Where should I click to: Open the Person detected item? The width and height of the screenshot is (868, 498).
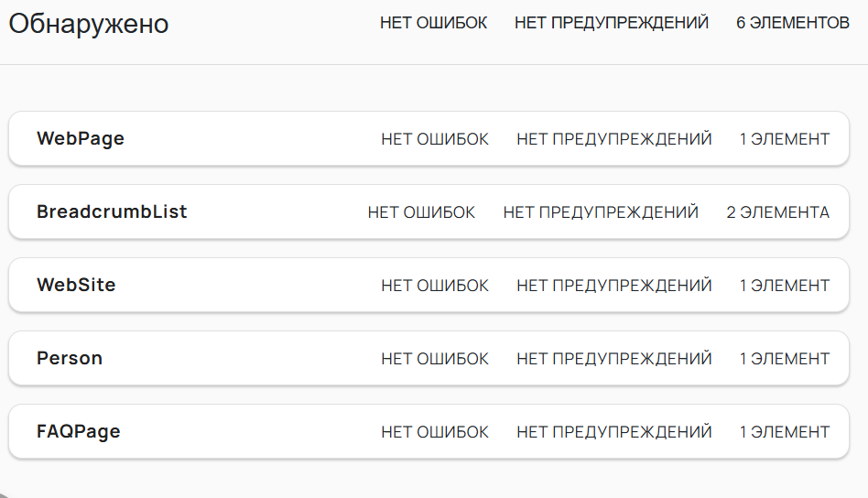[x=238, y=359]
